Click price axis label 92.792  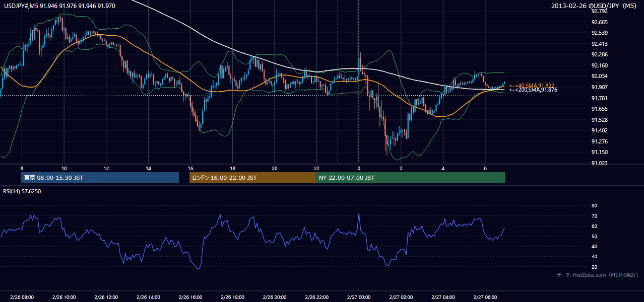tap(600, 11)
